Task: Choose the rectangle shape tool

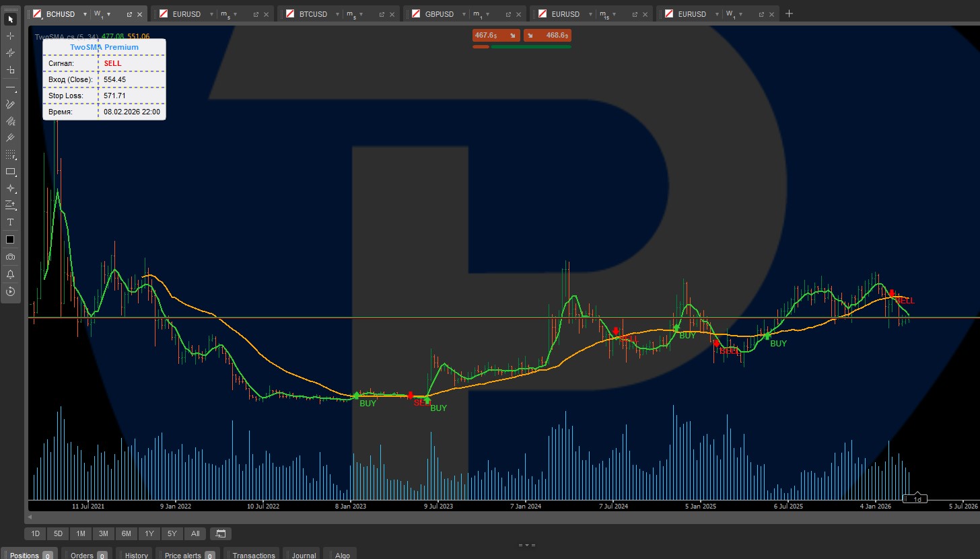Action: (10, 172)
